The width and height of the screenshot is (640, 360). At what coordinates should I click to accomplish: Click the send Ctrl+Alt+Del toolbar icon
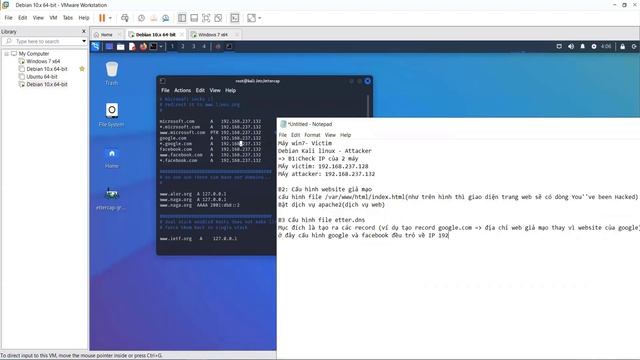pos(125,18)
